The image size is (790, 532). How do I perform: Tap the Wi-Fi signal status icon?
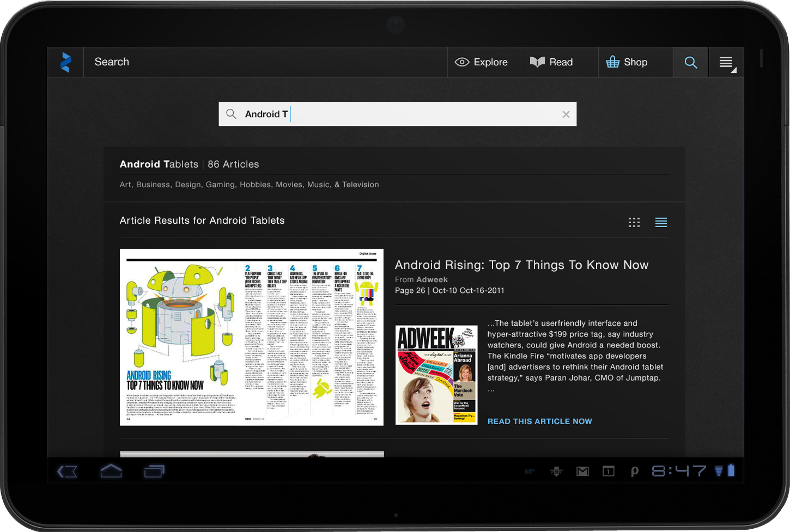(x=719, y=471)
